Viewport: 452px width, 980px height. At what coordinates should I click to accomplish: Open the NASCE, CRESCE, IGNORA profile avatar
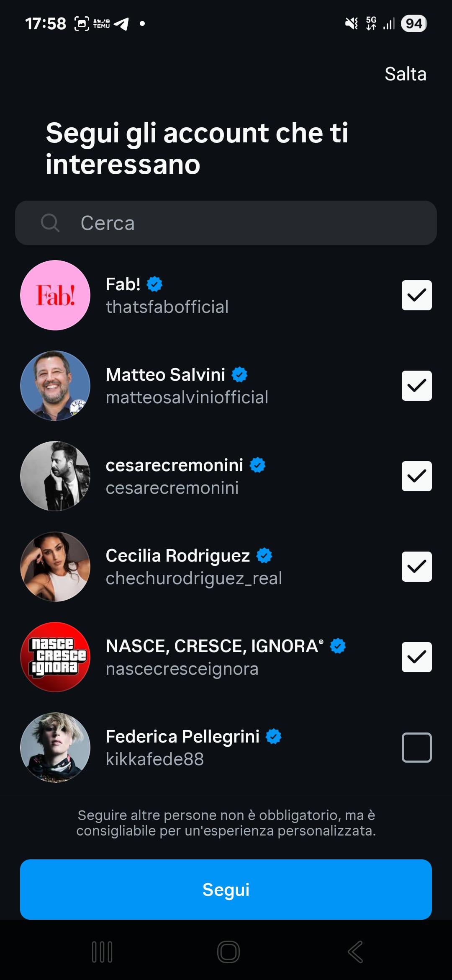[55, 657]
